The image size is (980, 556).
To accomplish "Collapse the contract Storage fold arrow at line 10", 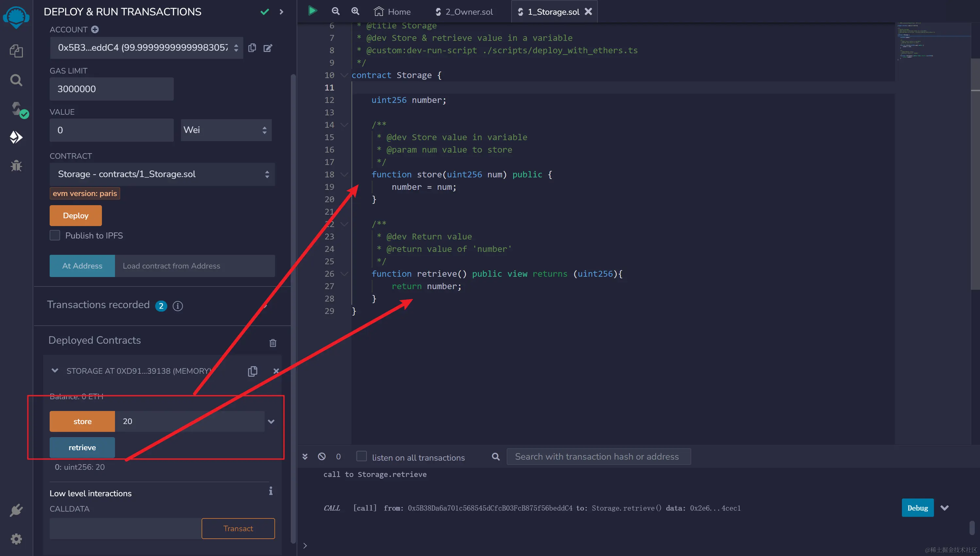I will point(344,75).
